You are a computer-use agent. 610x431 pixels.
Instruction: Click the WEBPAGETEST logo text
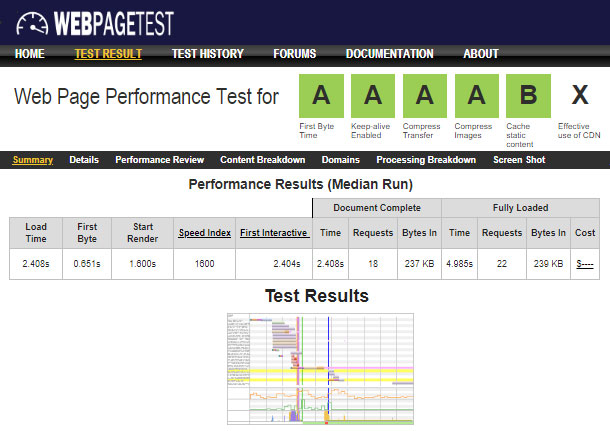coord(114,23)
